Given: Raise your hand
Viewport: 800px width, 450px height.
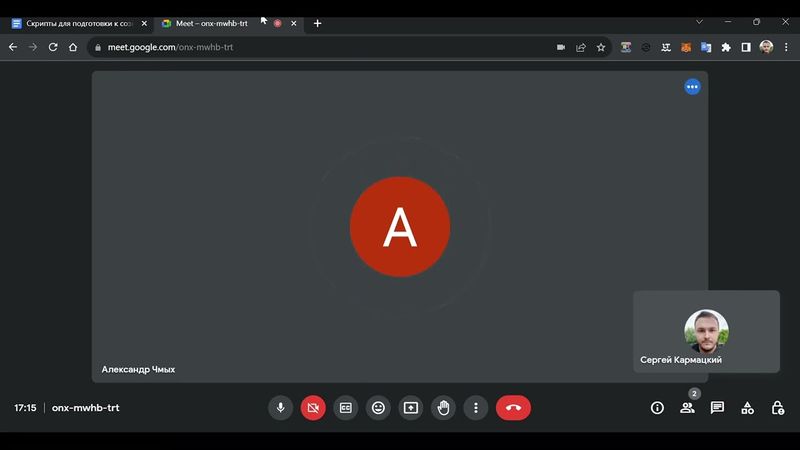Looking at the screenshot, I should pyautogui.click(x=444, y=408).
